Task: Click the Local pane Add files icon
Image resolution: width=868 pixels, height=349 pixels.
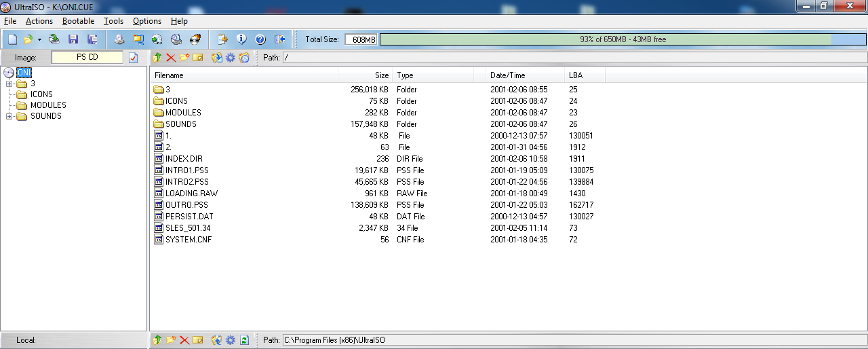Action: click(x=217, y=340)
